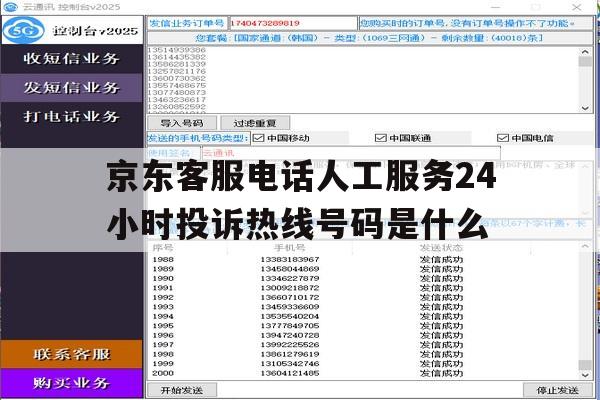
Task: Open 收短信业务 section
Action: pyautogui.click(x=72, y=59)
